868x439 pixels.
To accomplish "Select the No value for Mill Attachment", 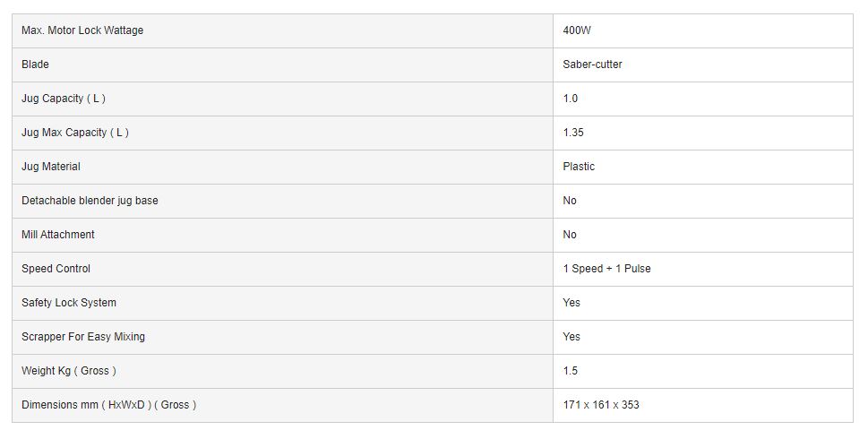I will tap(570, 235).
